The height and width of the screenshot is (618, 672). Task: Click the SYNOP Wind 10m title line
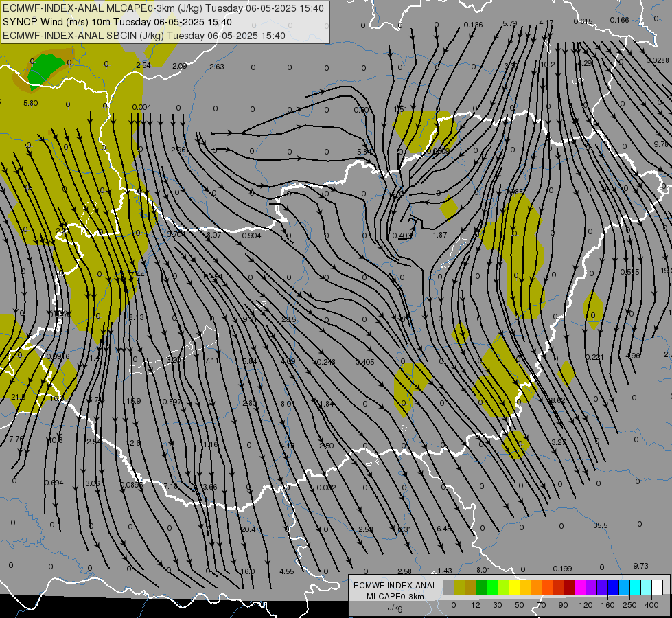(x=117, y=22)
